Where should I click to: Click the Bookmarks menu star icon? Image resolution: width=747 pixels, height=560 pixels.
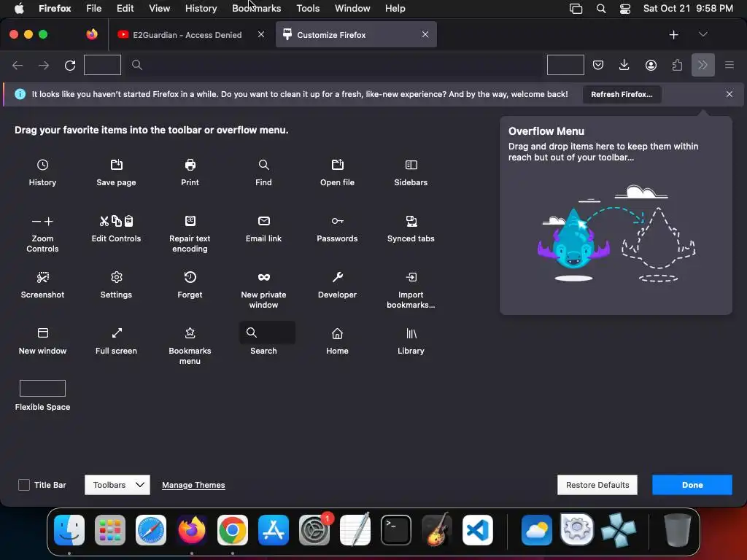190,332
